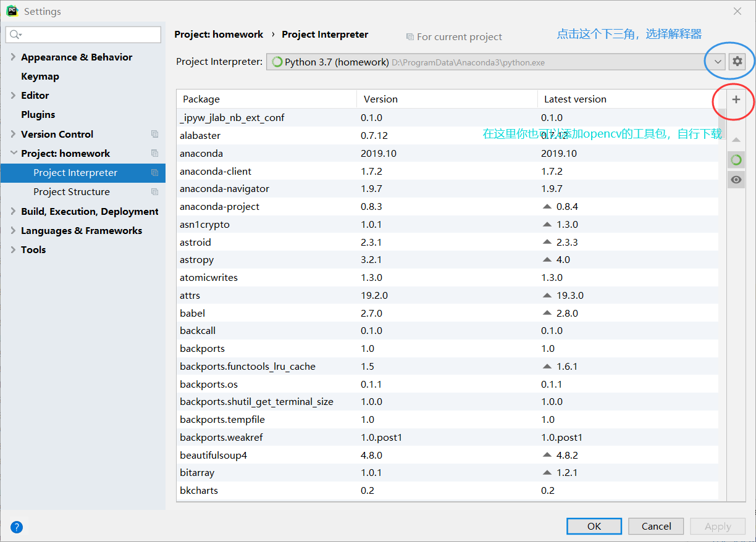The width and height of the screenshot is (756, 542).
Task: Click the Cancel button
Action: coord(656,526)
